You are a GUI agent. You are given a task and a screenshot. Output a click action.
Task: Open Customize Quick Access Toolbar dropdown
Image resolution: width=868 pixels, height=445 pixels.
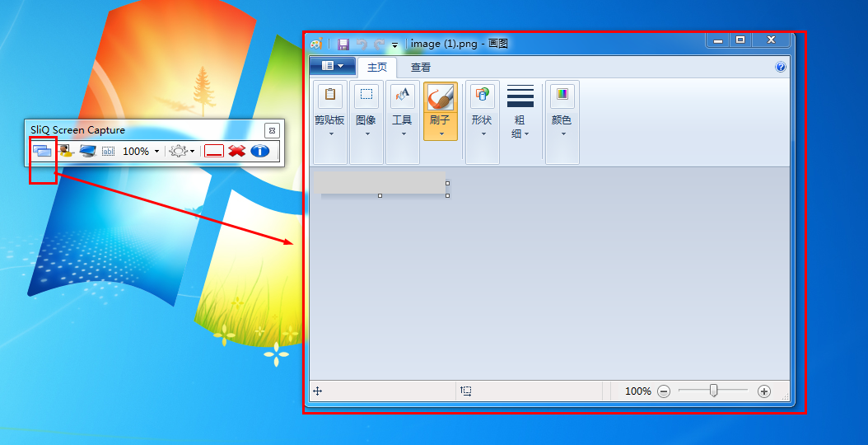394,44
